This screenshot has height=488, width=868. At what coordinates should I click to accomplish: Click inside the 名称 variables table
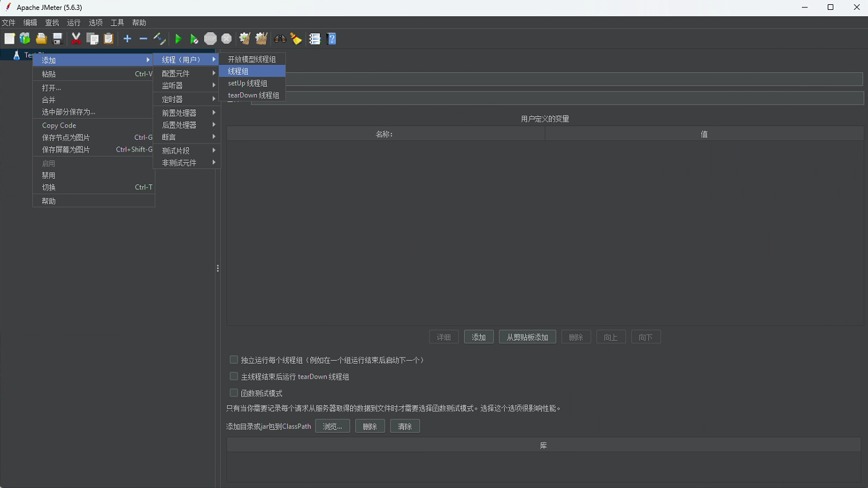click(x=385, y=186)
